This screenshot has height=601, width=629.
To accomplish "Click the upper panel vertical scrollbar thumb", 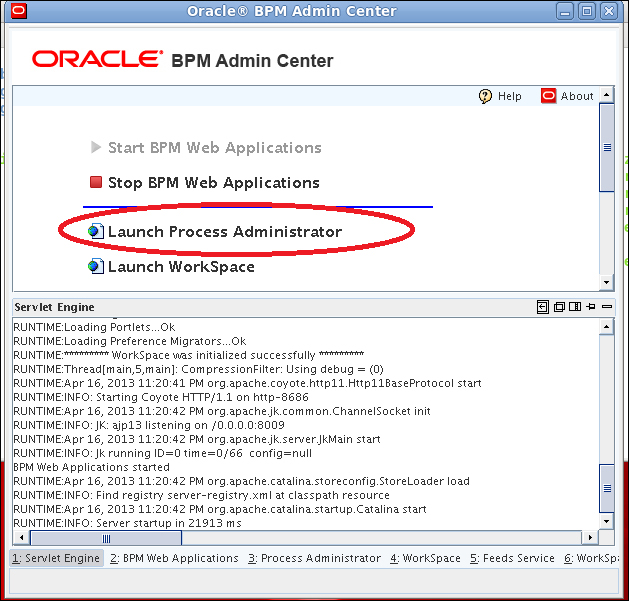I will (x=607, y=147).
